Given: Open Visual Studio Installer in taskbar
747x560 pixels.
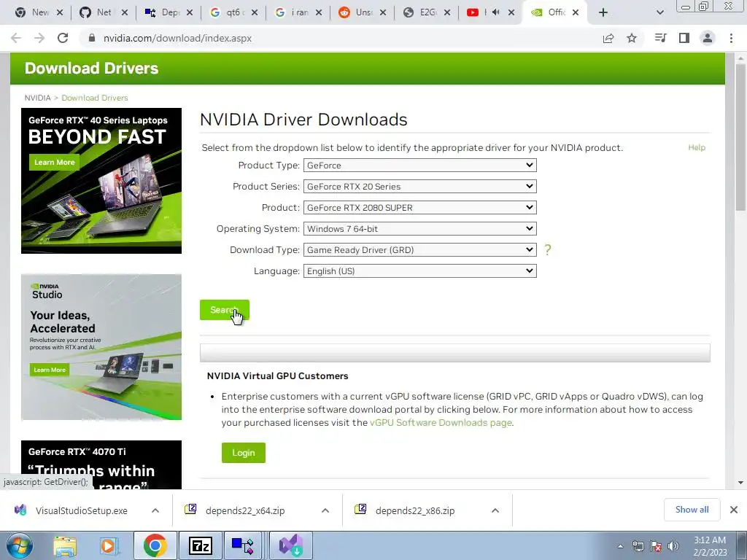Looking at the screenshot, I should click(x=290, y=545).
